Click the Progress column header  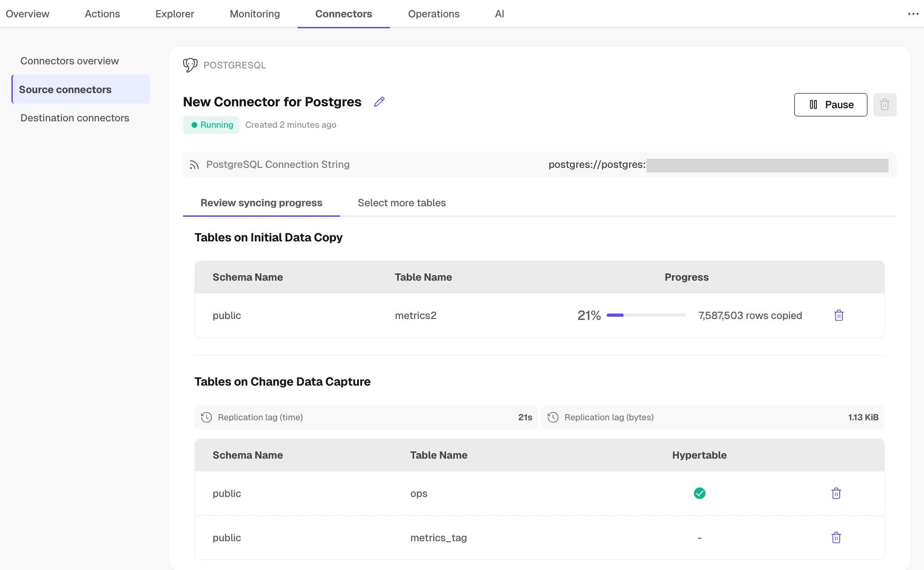(x=687, y=277)
